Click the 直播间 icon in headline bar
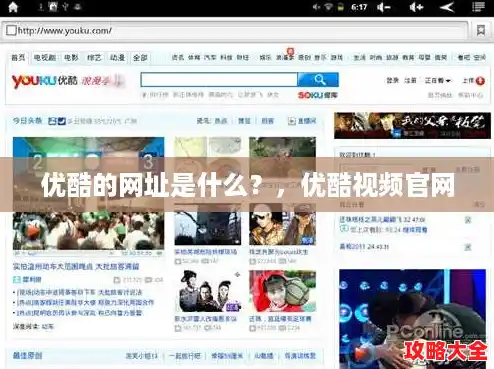The image size is (494, 369). [292, 121]
